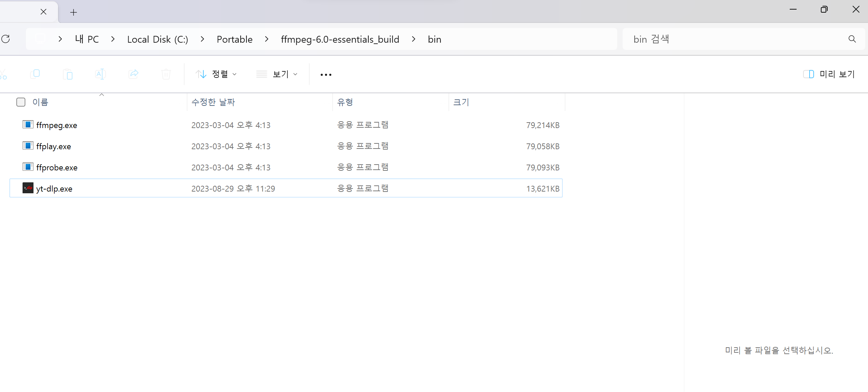Screen dimensions: 868x392
Task: Close the current Explorer tab
Action: pyautogui.click(x=43, y=12)
